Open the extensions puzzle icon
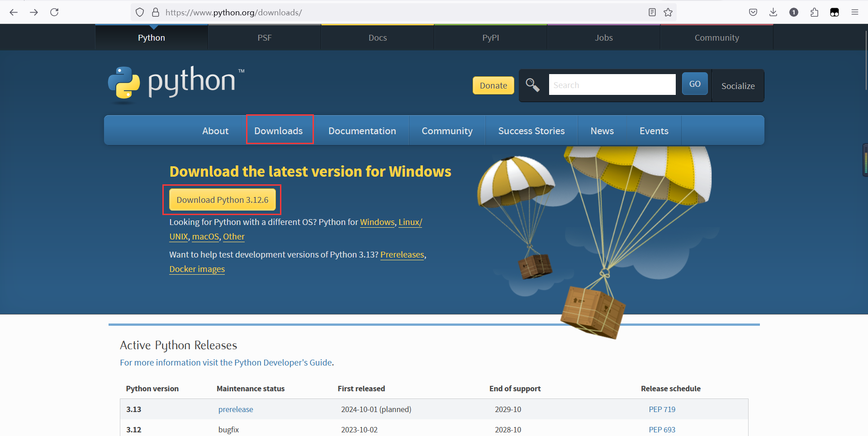 point(814,12)
